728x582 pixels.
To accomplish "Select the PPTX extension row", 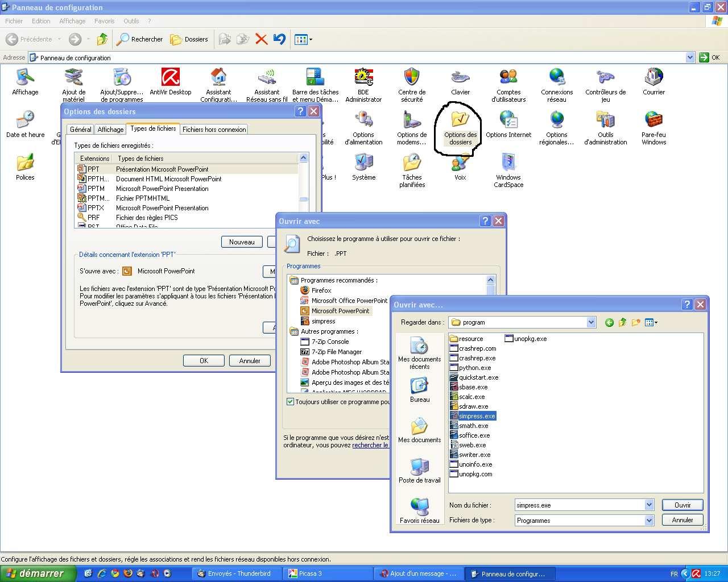I will click(187, 208).
